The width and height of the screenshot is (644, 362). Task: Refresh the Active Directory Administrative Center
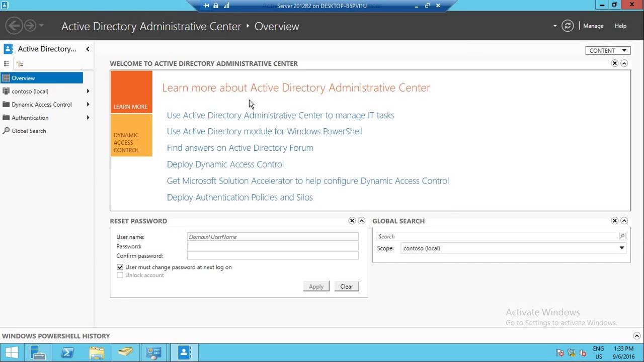pos(568,26)
